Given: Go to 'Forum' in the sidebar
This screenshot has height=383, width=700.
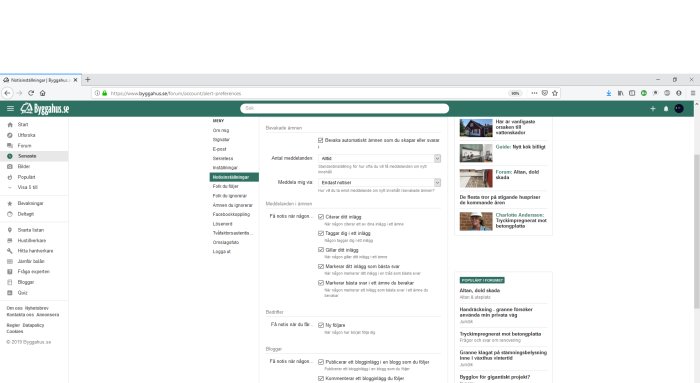Looking at the screenshot, I should click(25, 146).
